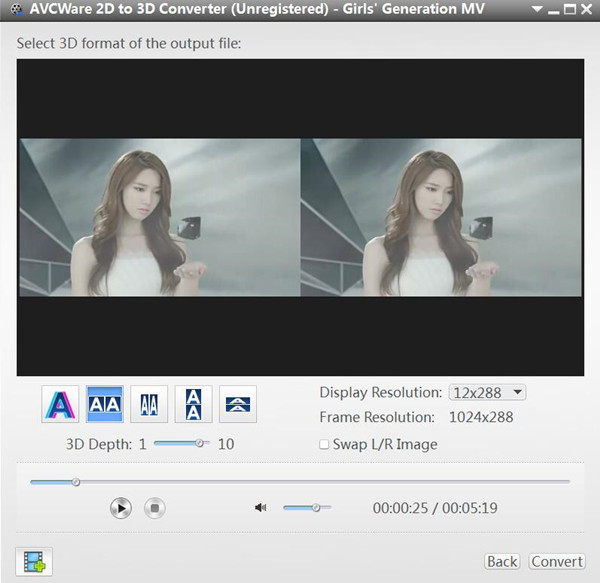The image size is (600, 583).
Task: Click the Convert button
Action: [x=557, y=562]
